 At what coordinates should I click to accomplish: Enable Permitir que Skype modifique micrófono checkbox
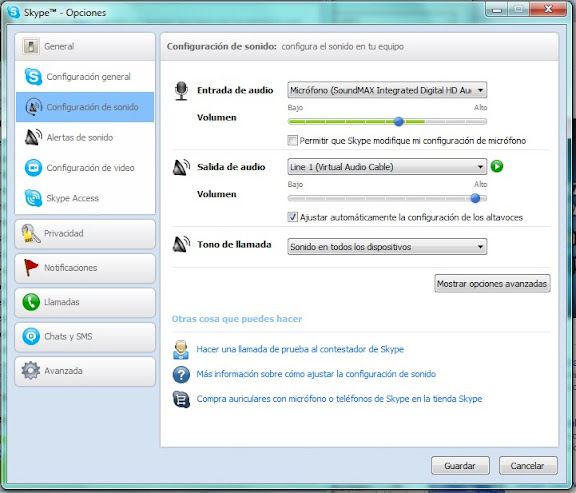pos(292,140)
